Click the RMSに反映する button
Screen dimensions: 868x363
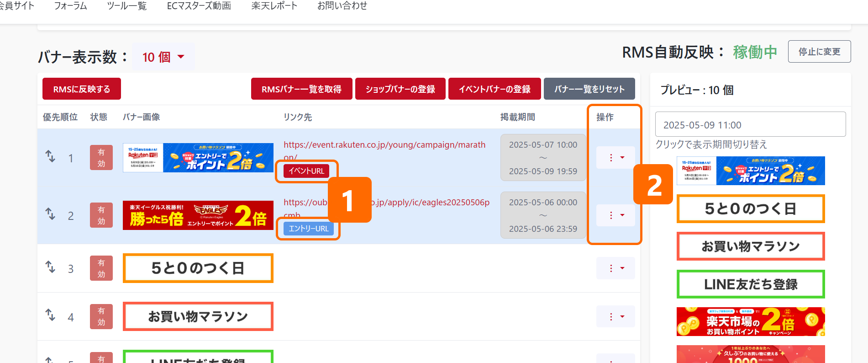pos(82,89)
